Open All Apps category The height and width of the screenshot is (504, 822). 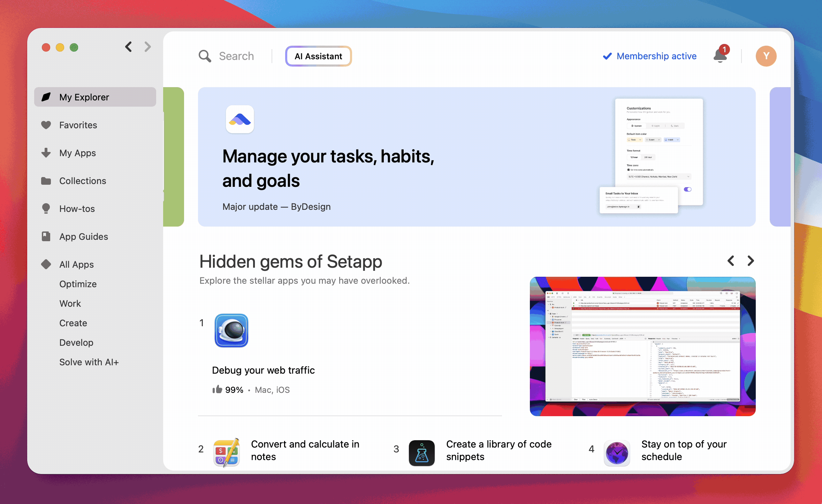pos(76,264)
